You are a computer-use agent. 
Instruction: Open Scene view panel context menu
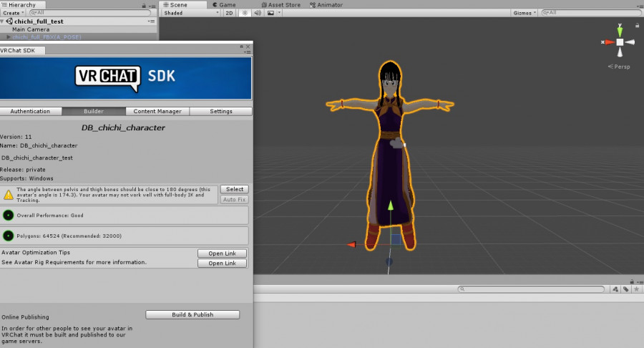[640, 6]
